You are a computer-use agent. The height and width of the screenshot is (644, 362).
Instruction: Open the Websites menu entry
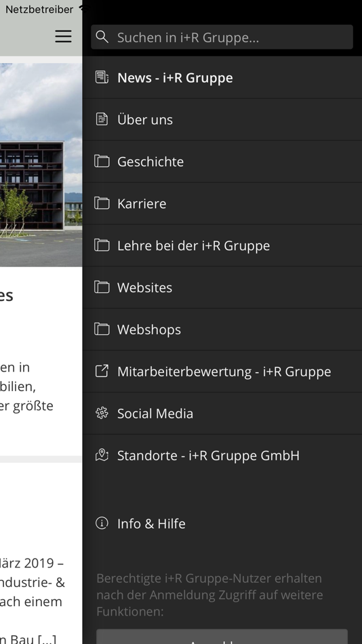222,287
